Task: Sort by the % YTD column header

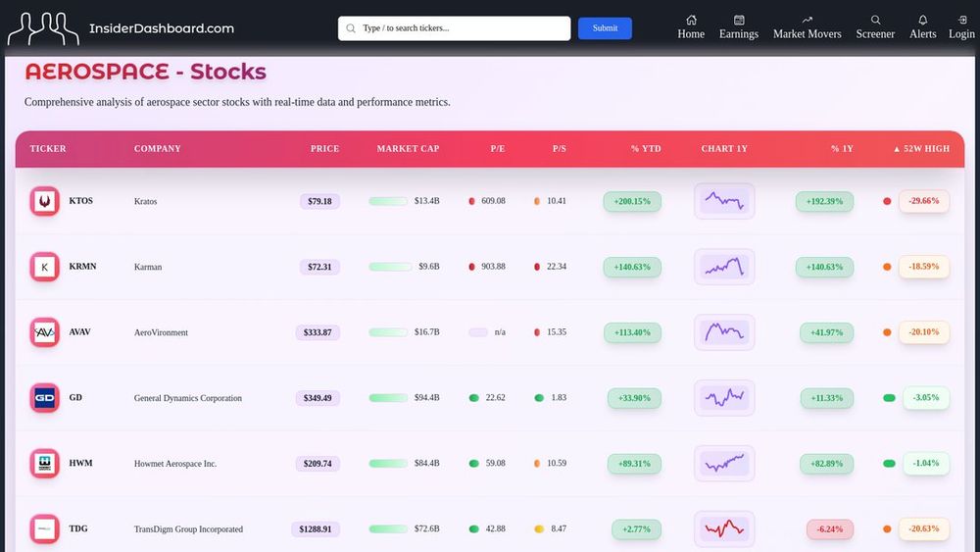Action: tap(646, 149)
